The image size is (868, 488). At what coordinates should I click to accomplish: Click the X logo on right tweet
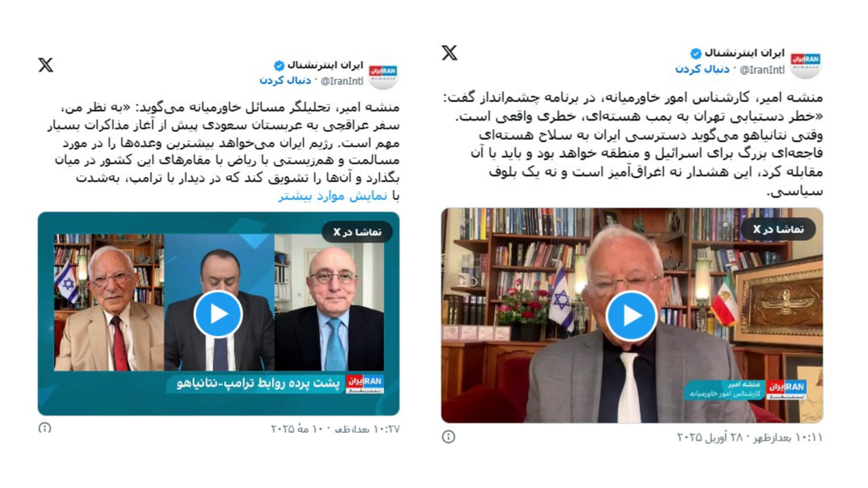pos(449,53)
